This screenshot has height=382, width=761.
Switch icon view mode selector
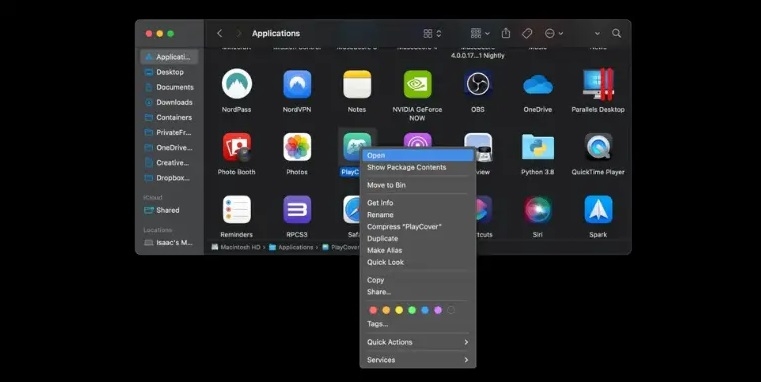click(x=432, y=33)
